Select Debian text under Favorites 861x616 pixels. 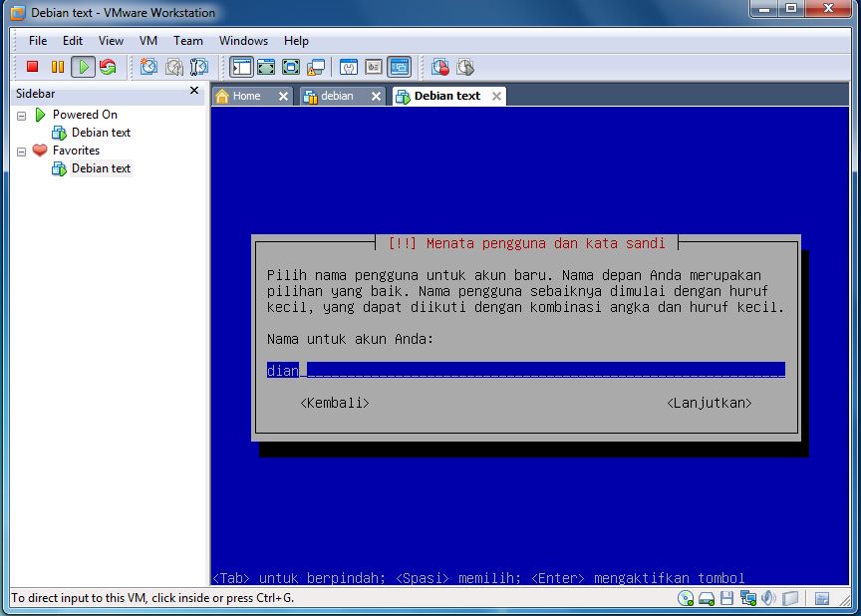click(101, 168)
